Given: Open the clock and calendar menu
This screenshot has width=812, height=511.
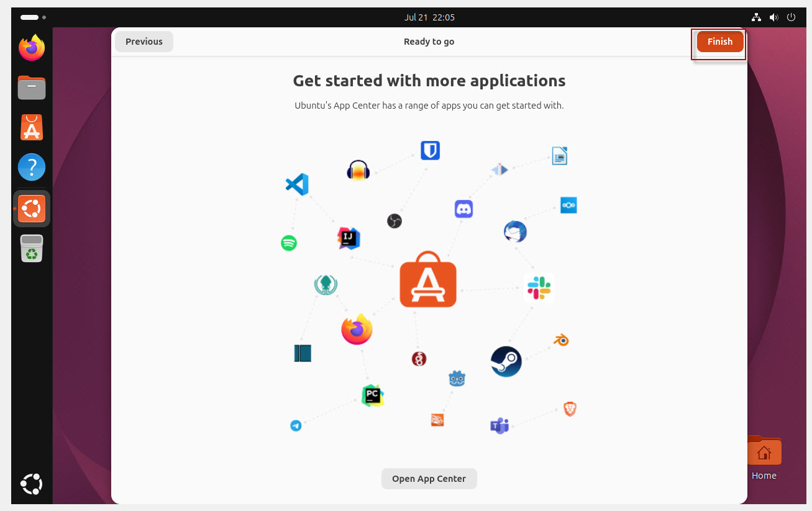Looking at the screenshot, I should [429, 17].
